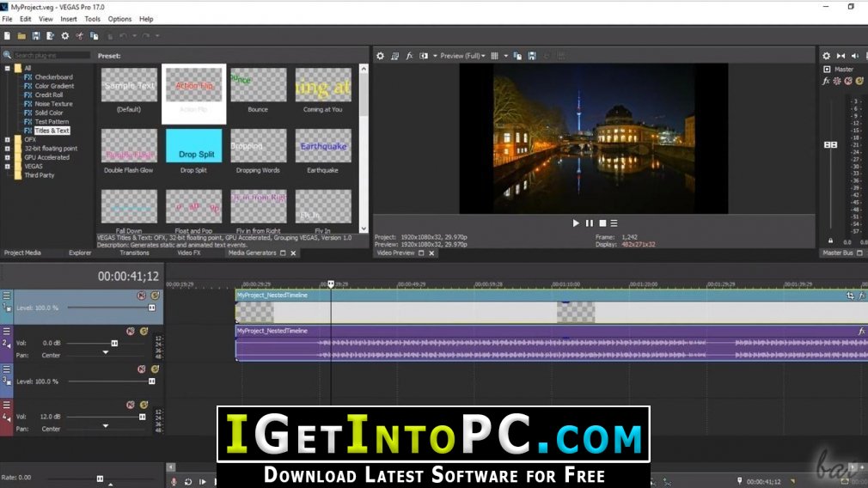Open the Project Properties gear icon
Image resolution: width=868 pixels, height=488 pixels.
64,36
